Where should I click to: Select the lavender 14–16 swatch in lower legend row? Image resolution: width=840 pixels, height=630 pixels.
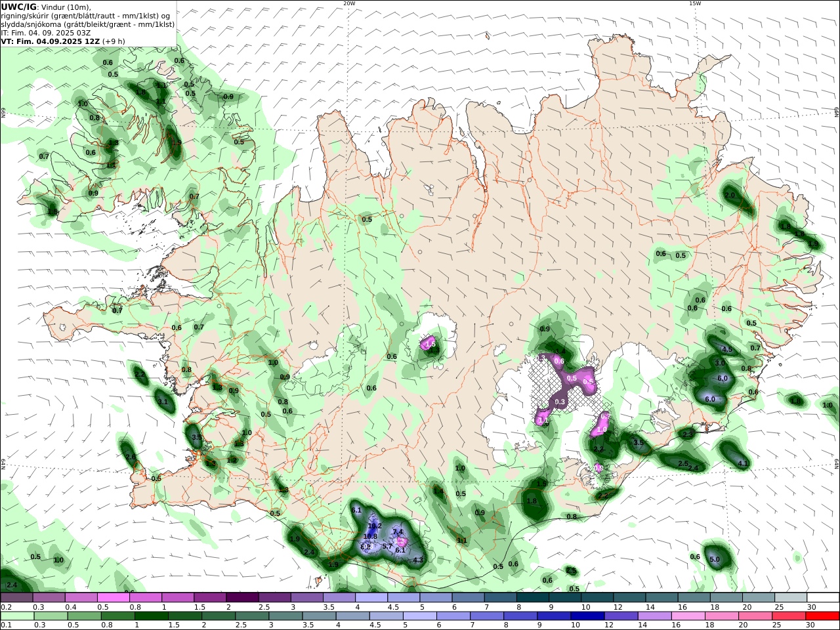click(x=654, y=616)
